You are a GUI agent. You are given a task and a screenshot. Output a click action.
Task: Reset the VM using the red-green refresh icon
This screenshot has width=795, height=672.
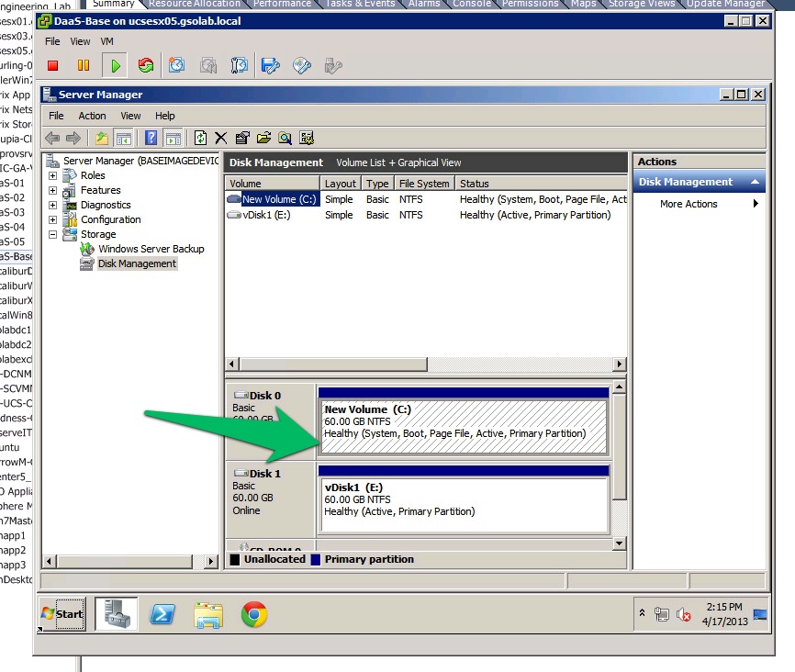(x=146, y=65)
